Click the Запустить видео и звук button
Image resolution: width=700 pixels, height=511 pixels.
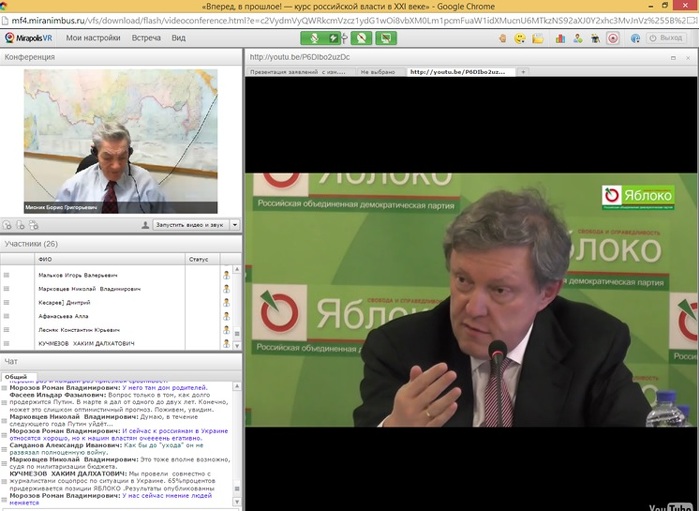point(191,225)
